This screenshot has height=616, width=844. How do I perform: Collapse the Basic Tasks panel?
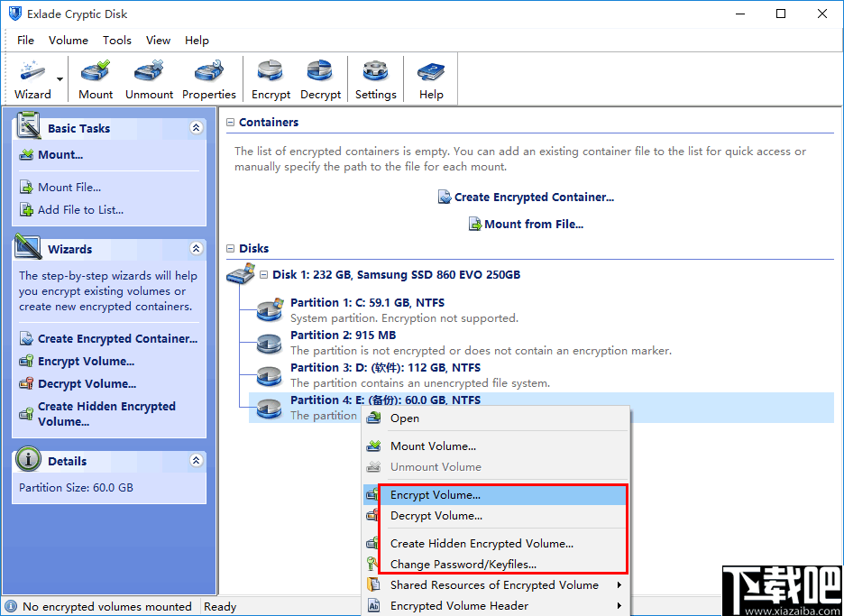(196, 127)
